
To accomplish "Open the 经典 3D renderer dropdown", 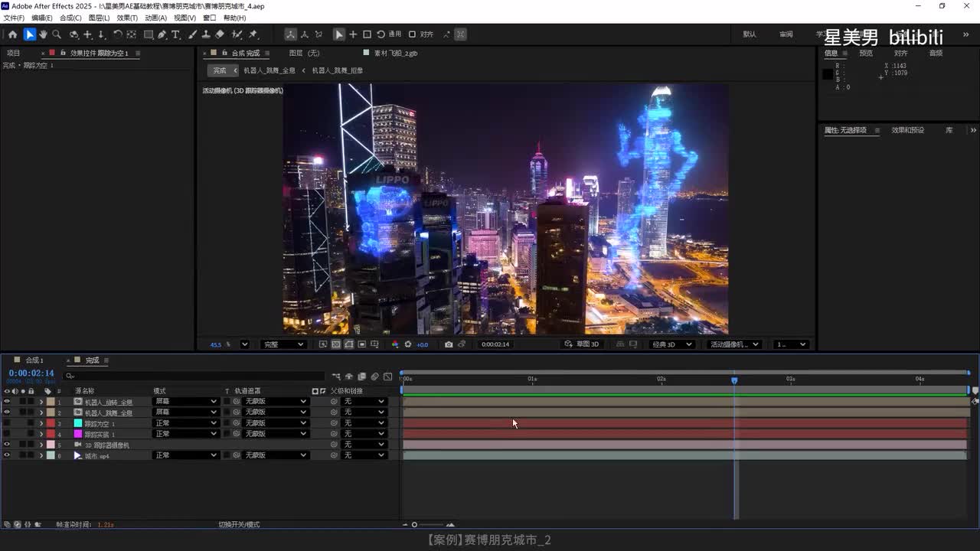I will point(671,344).
